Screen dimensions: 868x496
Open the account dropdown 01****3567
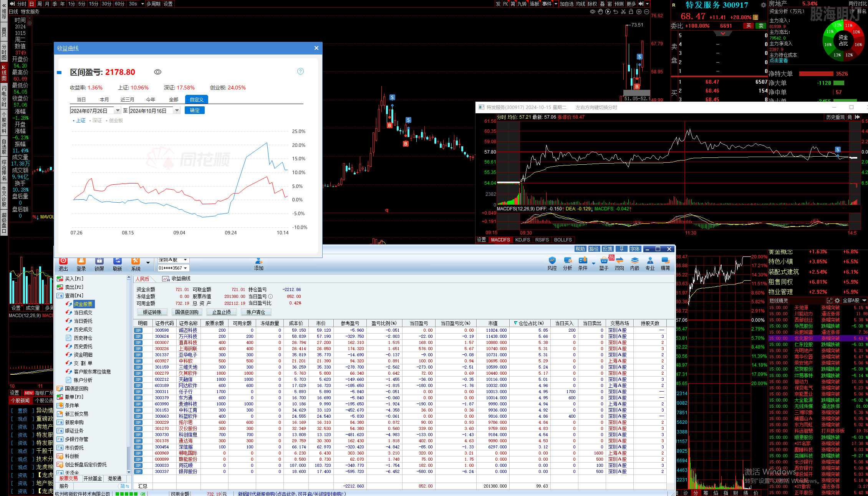[186, 268]
